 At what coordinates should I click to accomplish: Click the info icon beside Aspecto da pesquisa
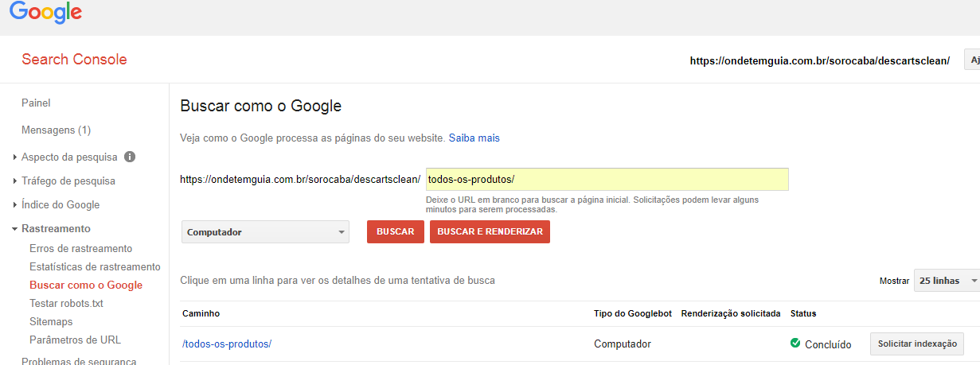[130, 157]
